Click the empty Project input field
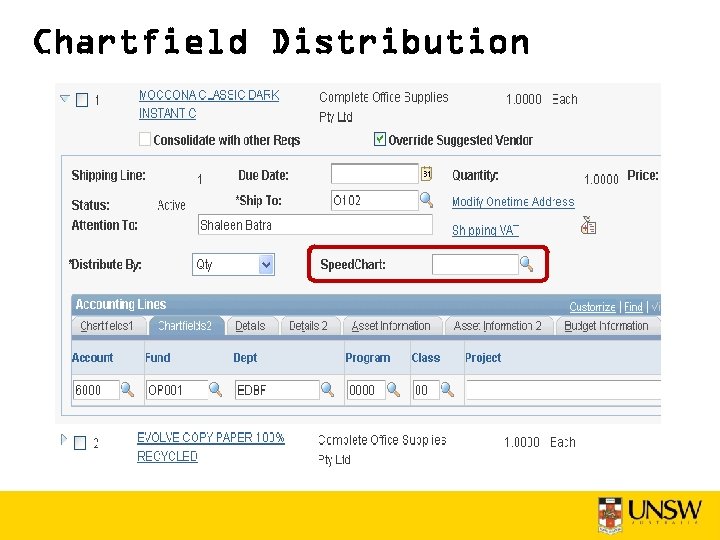This screenshot has width=720, height=540. (x=563, y=390)
